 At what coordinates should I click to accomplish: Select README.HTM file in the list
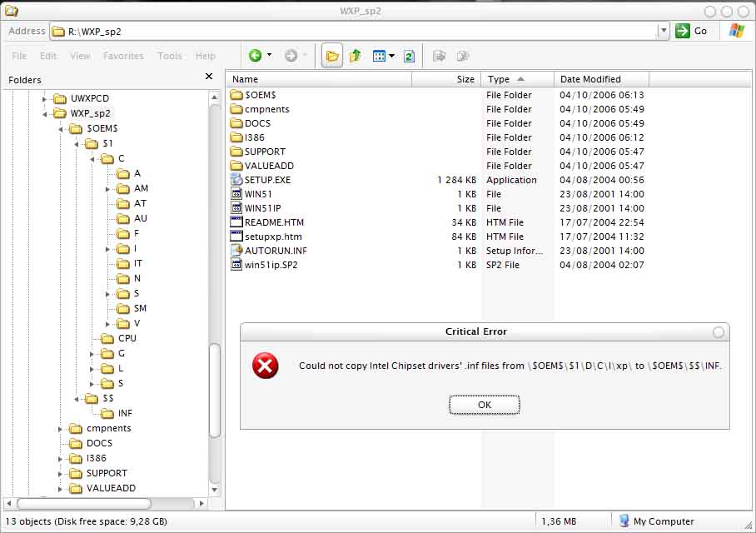coord(274,222)
